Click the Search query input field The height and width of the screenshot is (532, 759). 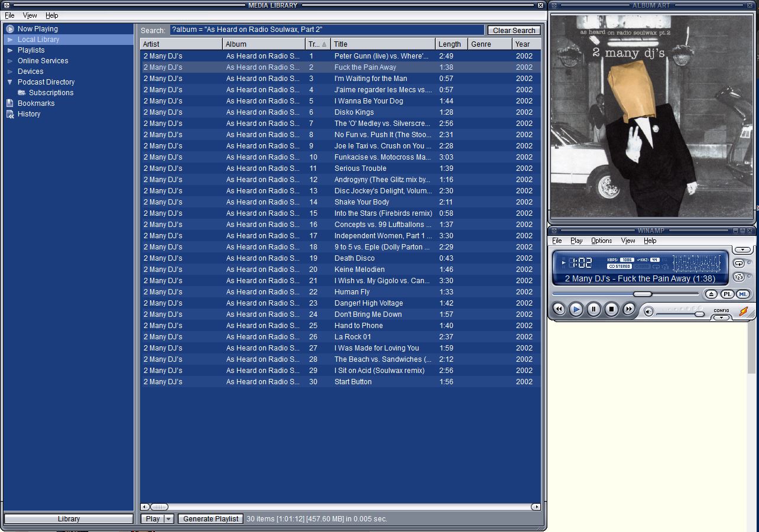[x=327, y=30]
